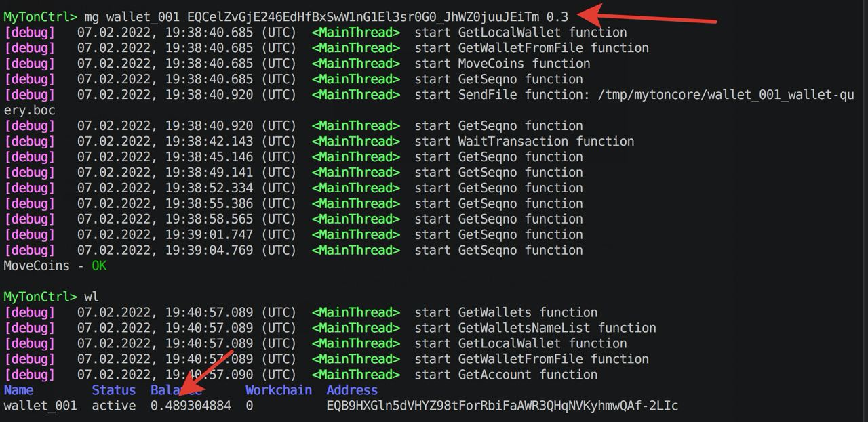Click the wallet address starting EQB9HXGln5
This screenshot has width=868, height=422.
point(502,406)
